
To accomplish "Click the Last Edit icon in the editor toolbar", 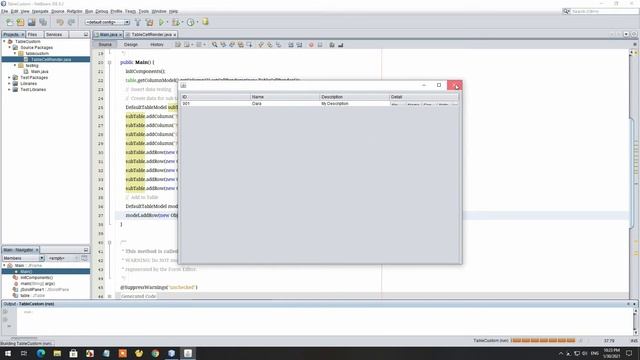I will (178, 44).
